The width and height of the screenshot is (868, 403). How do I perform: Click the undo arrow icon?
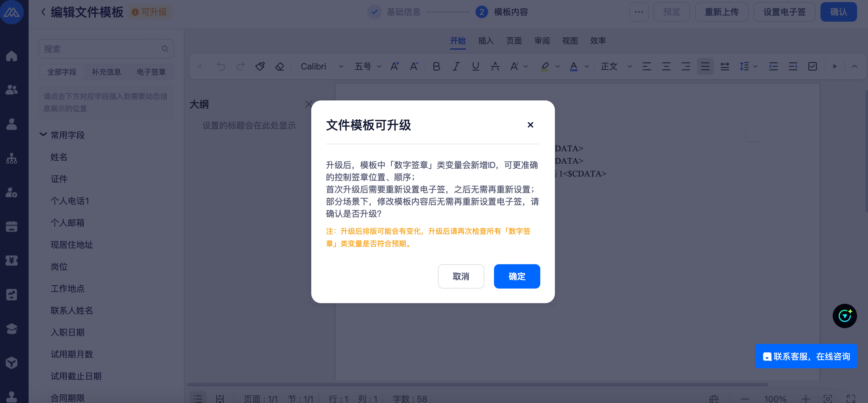pos(221,66)
